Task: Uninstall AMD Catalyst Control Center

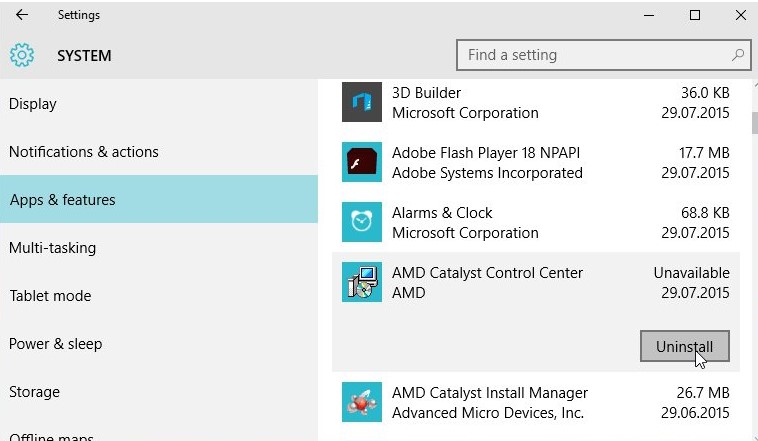Action: tap(685, 346)
